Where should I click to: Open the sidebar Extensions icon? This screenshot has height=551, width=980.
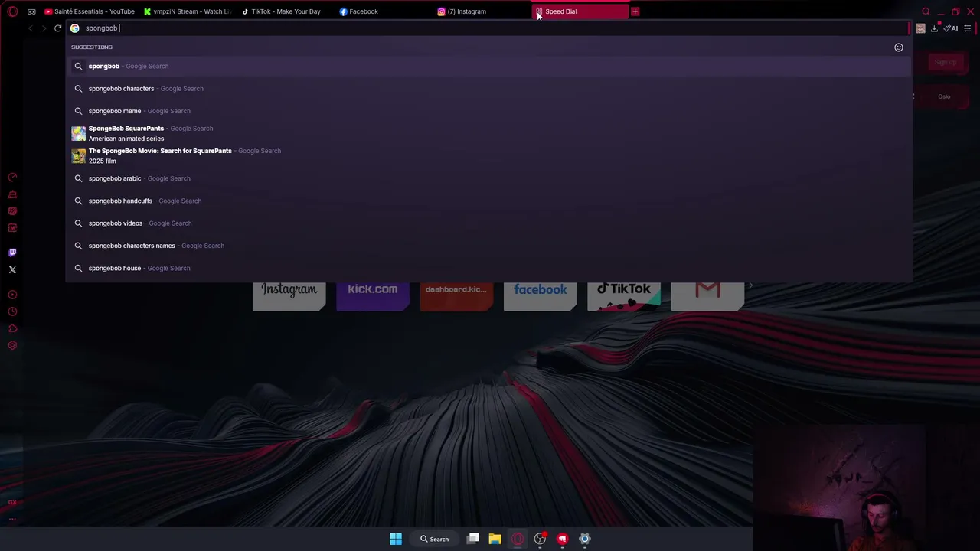coord(12,328)
